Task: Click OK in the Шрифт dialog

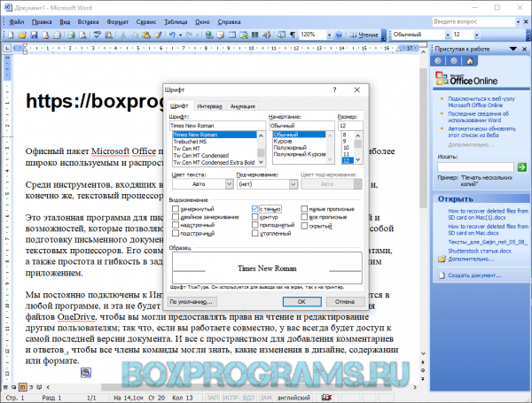Action: (301, 302)
